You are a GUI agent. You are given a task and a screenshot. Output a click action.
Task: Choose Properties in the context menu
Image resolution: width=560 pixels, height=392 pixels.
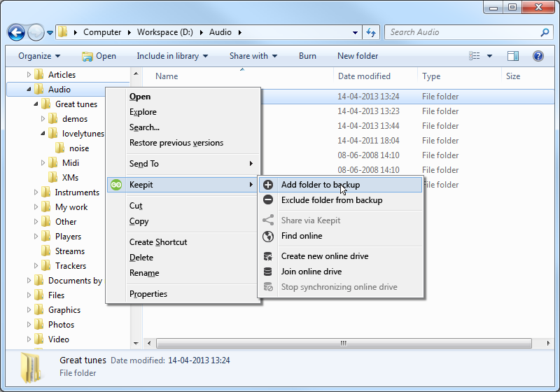pyautogui.click(x=183, y=294)
